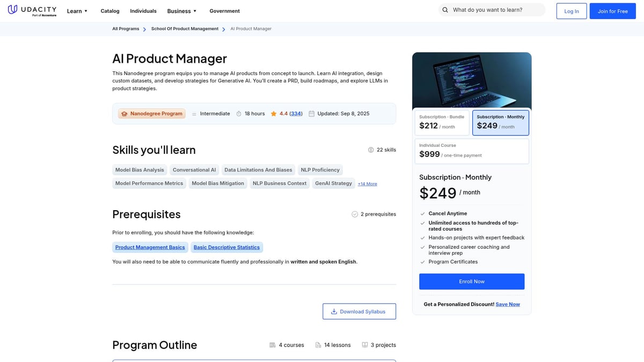Click the checkmark beside Program Certificates
The image size is (644, 362).
tap(423, 262)
